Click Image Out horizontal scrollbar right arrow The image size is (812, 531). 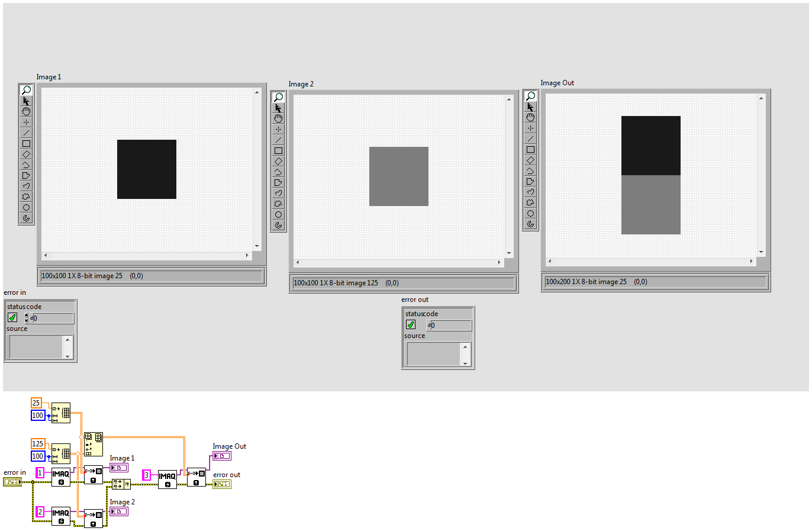[752, 261]
